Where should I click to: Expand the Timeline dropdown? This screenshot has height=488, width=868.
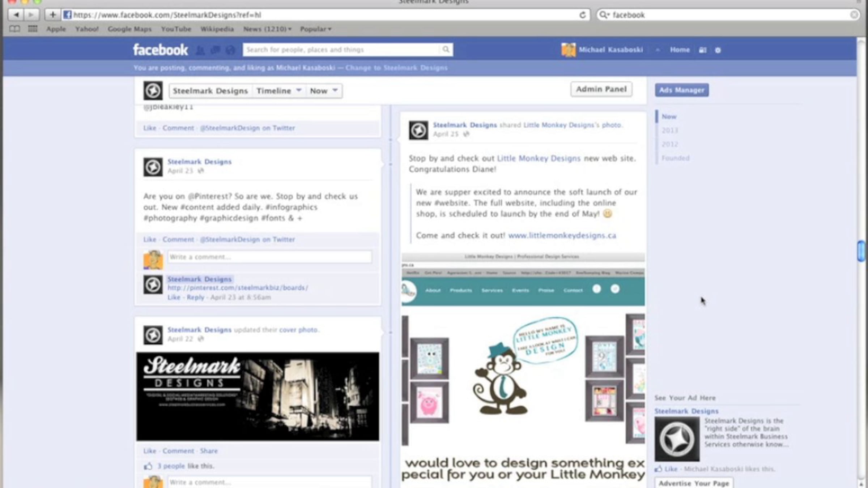coord(278,91)
